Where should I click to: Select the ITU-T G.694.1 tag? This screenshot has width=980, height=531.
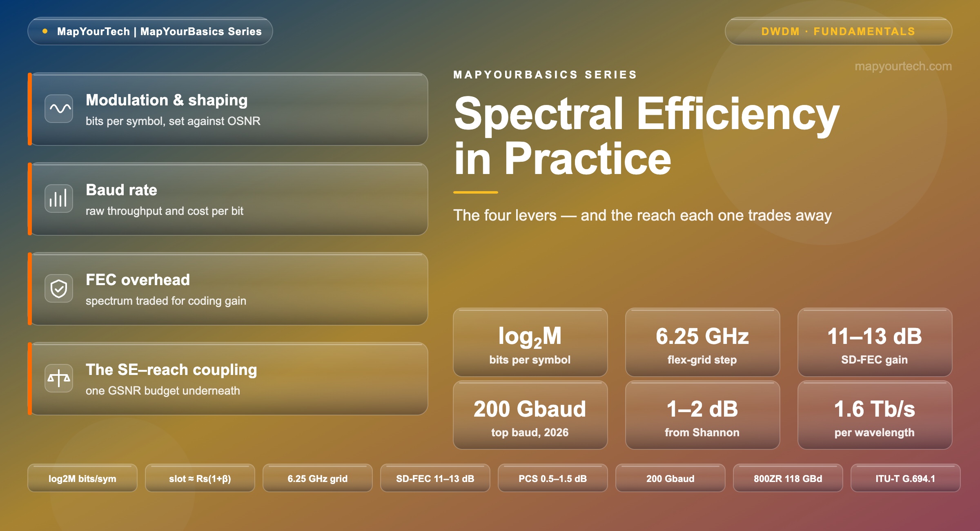905,478
